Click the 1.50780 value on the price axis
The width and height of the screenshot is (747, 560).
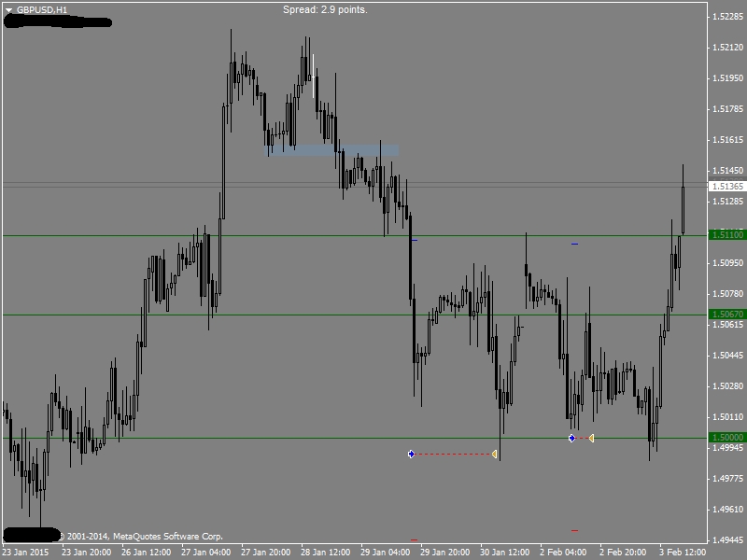(727, 294)
